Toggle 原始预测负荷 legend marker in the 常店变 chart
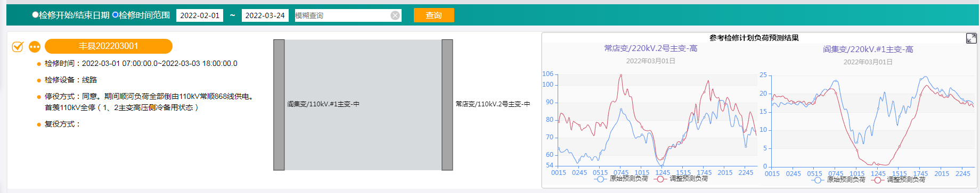This screenshot has height=193, width=980. [600, 179]
